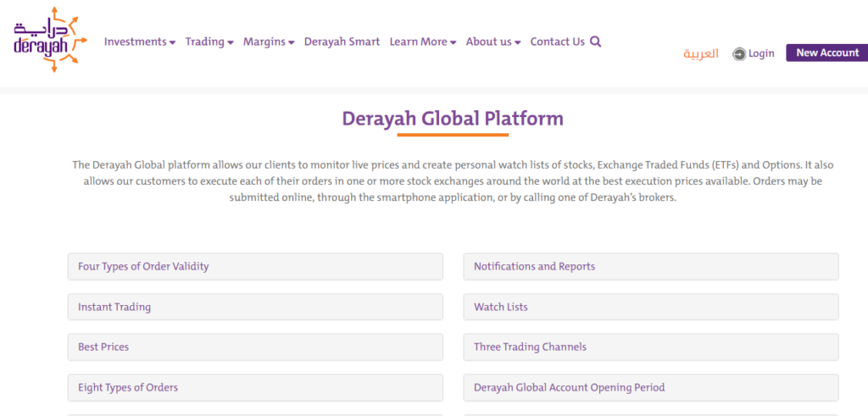Expand the Watch Lists section
Viewport: 868px width, 416px height.
(x=651, y=307)
